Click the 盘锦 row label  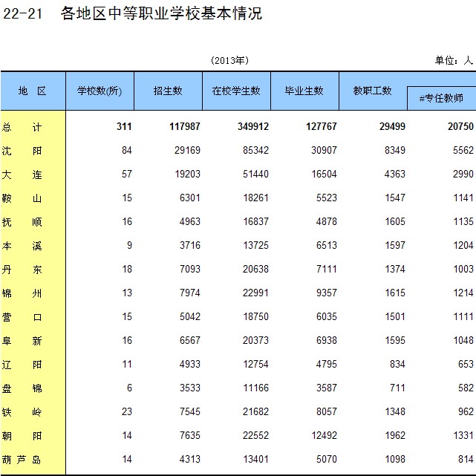[22, 388]
